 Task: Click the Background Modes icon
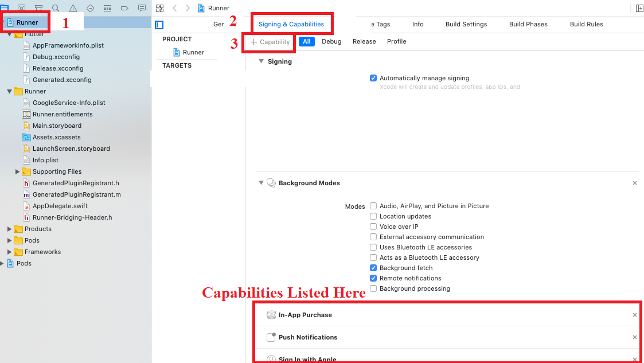coord(271,183)
